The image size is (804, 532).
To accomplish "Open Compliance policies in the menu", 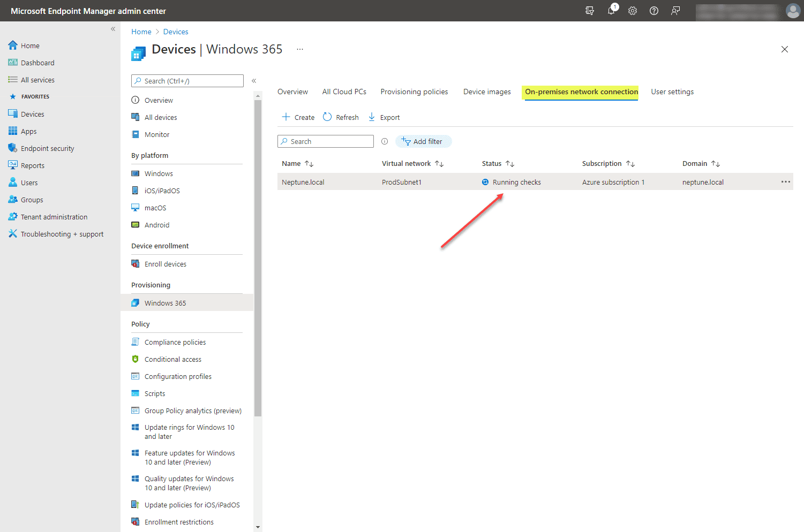I will pyautogui.click(x=175, y=342).
